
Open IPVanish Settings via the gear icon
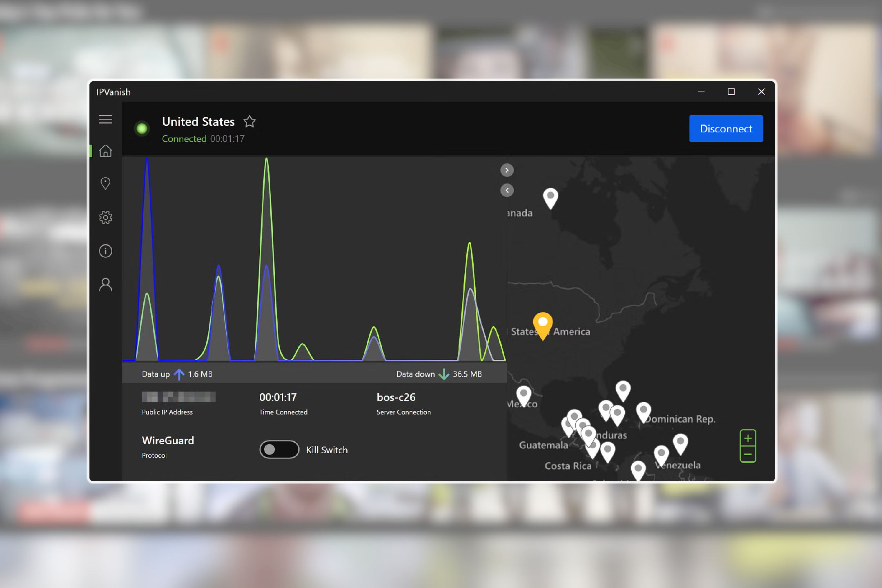(105, 217)
